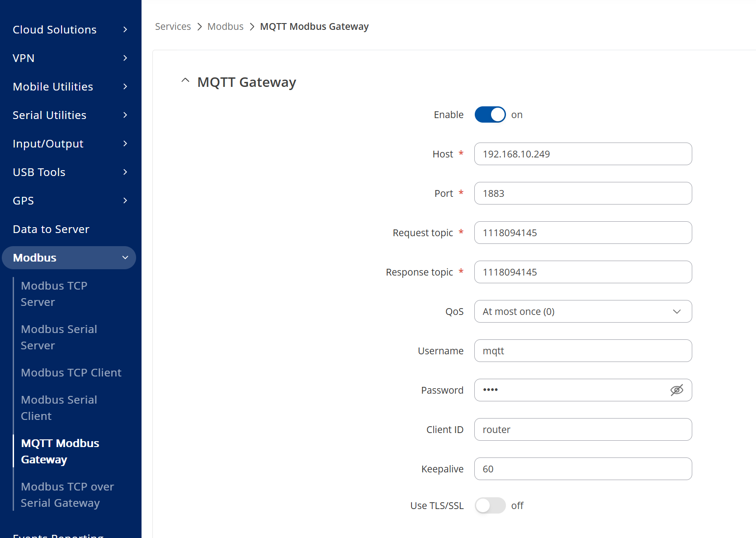Click the Username input field
756x538 pixels.
tap(583, 351)
